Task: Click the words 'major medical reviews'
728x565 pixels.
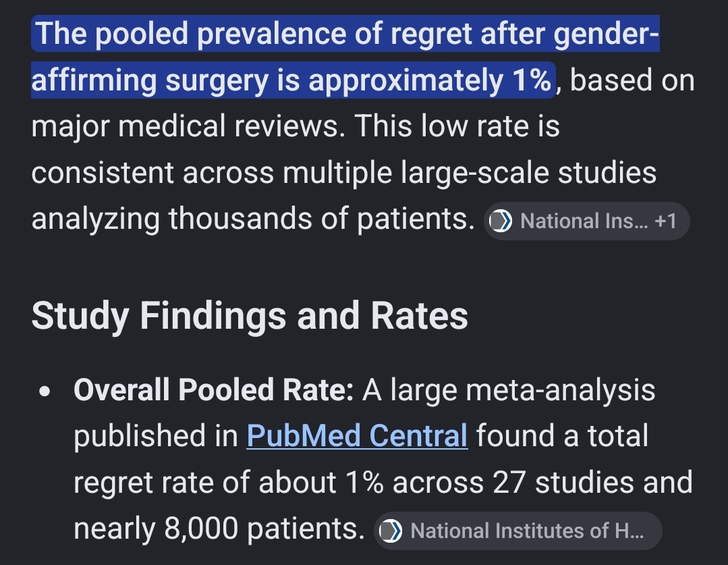Action: (x=188, y=126)
